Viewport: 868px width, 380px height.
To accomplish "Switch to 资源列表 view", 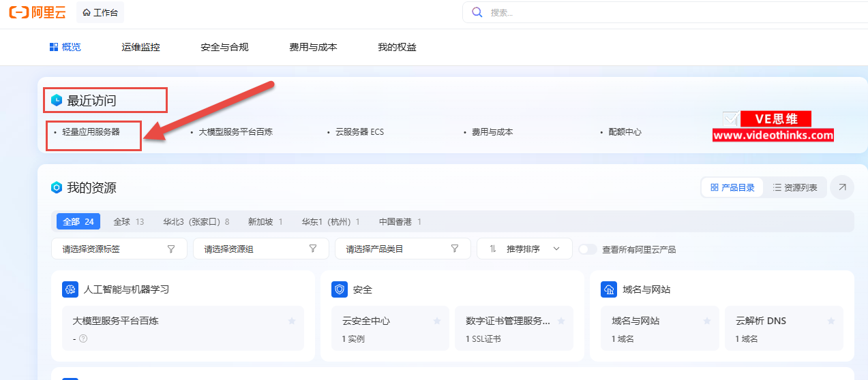I will (x=794, y=187).
